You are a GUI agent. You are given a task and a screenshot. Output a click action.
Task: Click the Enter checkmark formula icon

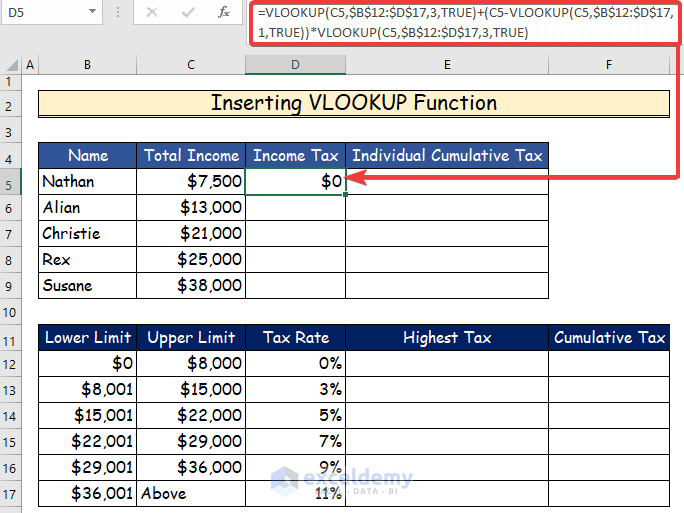point(188,12)
